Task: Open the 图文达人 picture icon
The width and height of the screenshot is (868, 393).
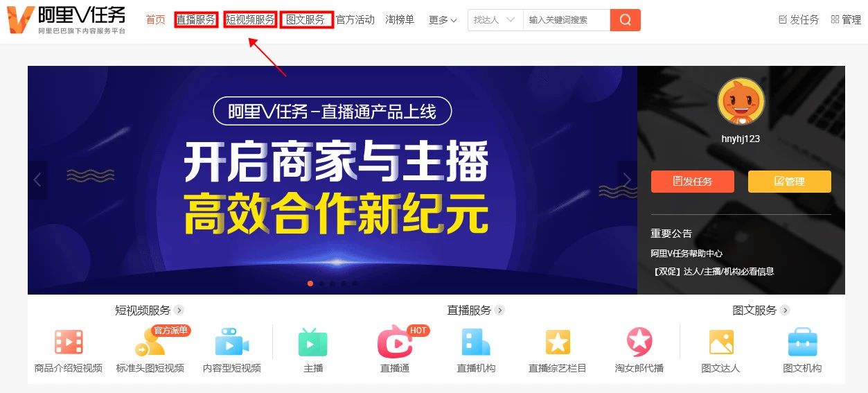Action: point(721,342)
